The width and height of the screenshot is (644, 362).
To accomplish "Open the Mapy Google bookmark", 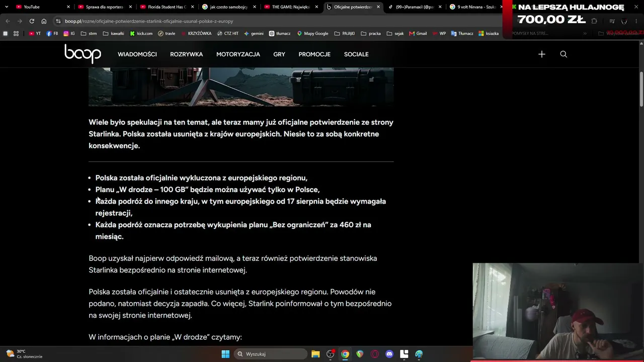I will pyautogui.click(x=312, y=34).
